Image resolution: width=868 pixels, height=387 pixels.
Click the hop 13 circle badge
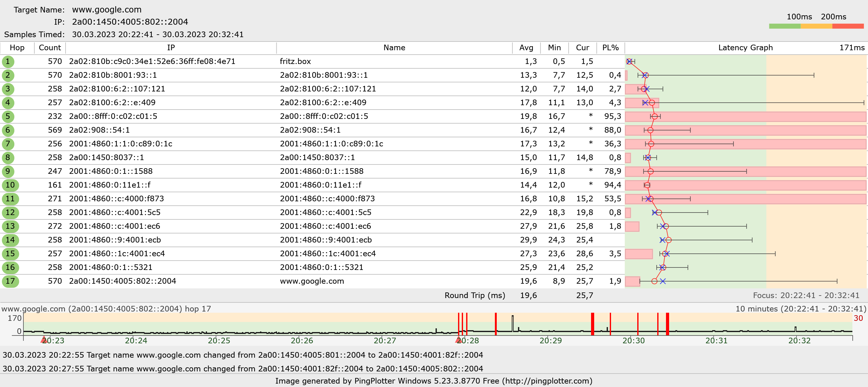tap(10, 226)
